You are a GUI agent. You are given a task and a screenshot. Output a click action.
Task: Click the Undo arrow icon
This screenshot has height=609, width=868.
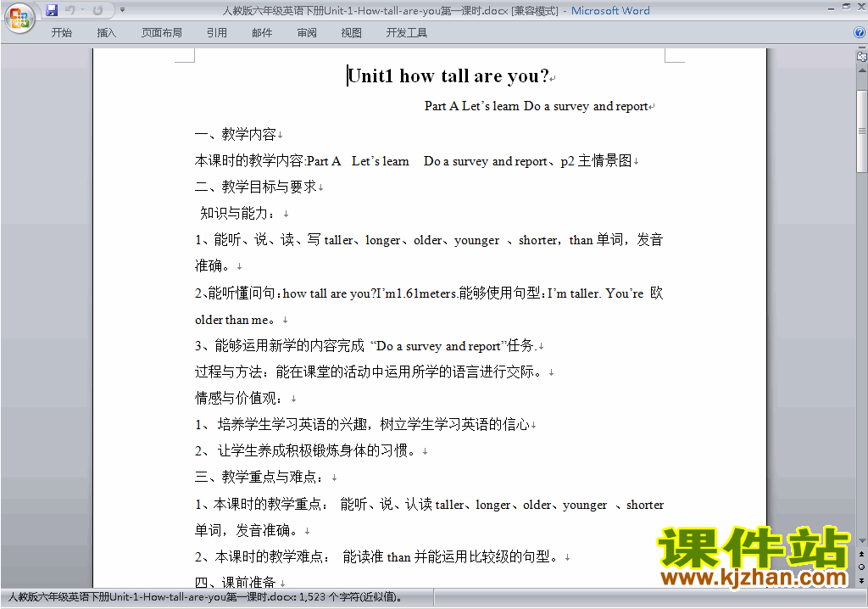pos(70,10)
